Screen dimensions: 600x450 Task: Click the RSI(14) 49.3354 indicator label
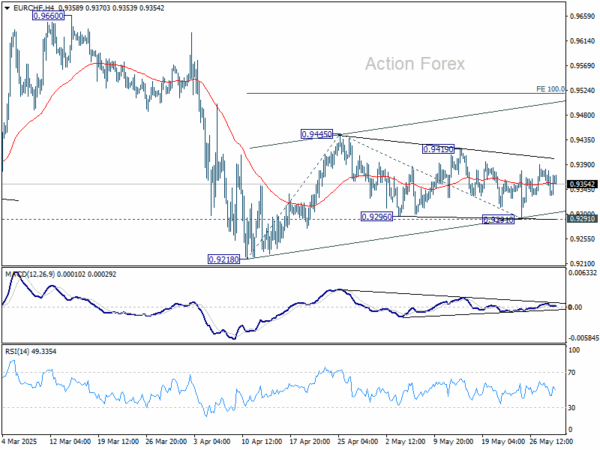click(31, 351)
